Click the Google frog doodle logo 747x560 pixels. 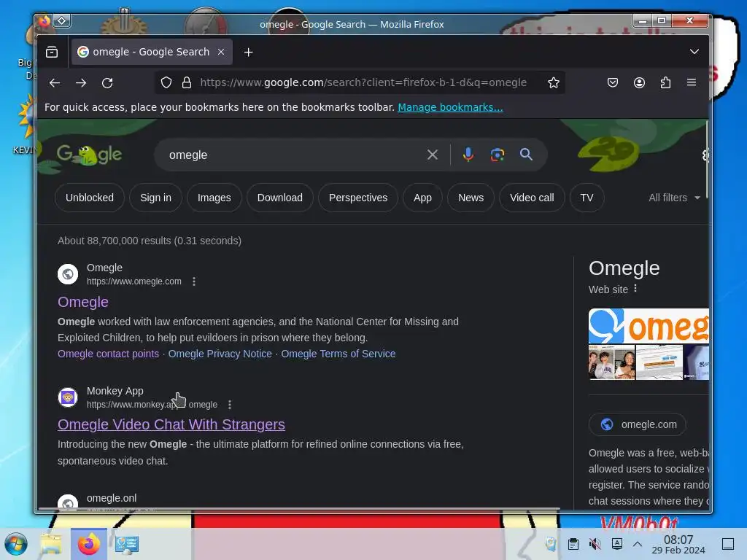(89, 155)
